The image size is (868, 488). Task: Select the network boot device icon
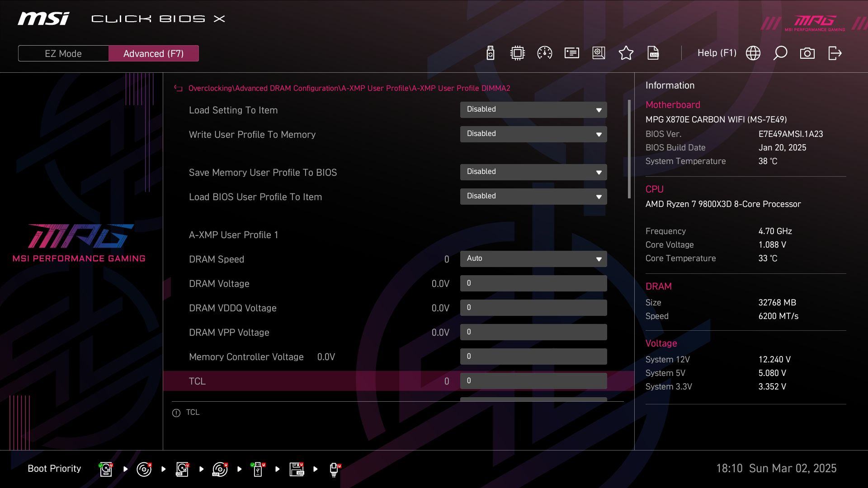tap(334, 469)
